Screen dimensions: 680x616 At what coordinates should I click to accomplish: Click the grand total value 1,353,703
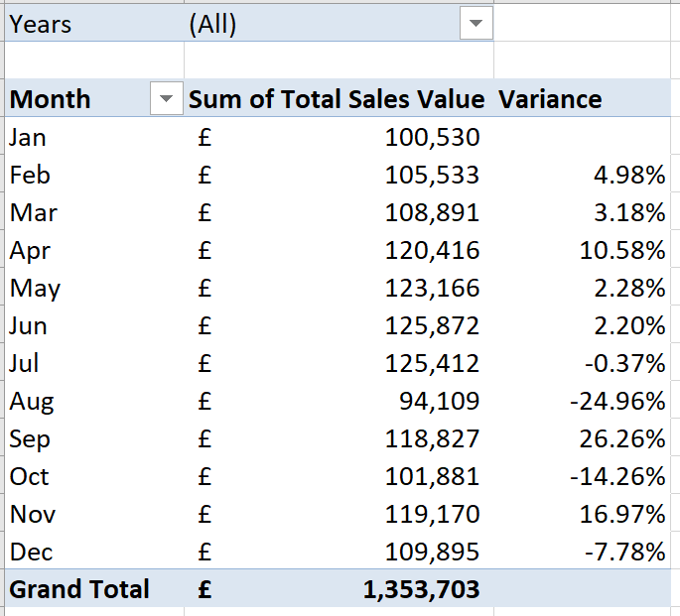point(421,589)
